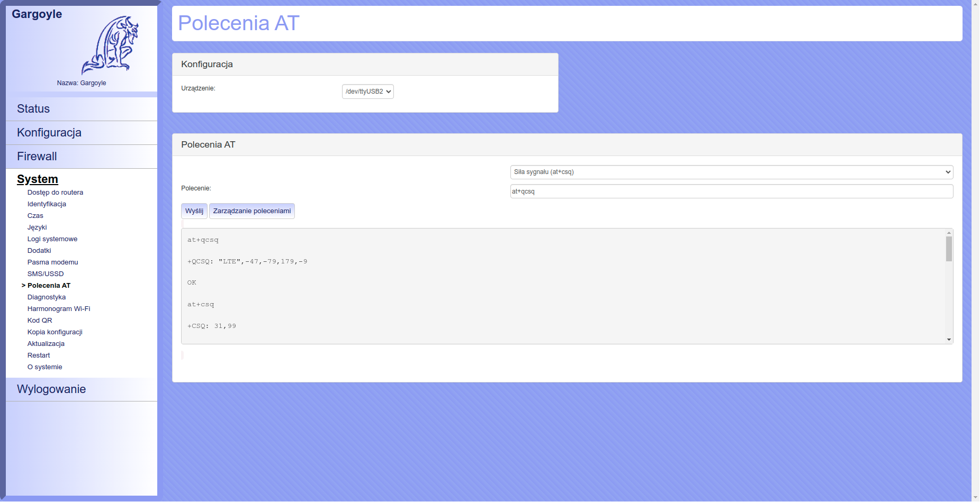Select the Polecenia AT sidebar entry
This screenshot has width=980, height=502.
click(49, 286)
